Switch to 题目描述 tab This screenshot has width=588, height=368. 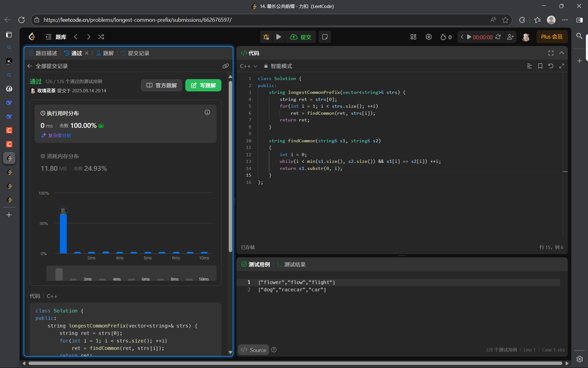(43, 53)
